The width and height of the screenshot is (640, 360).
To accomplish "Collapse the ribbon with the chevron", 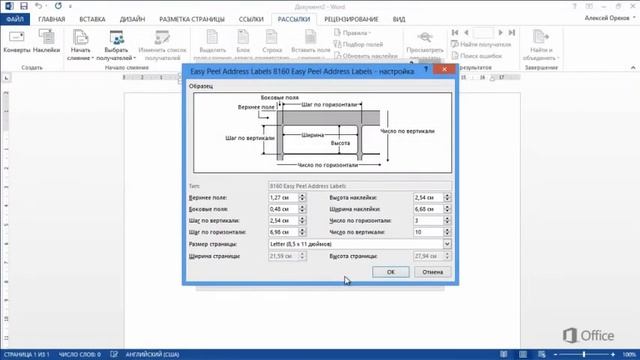I will point(633,67).
